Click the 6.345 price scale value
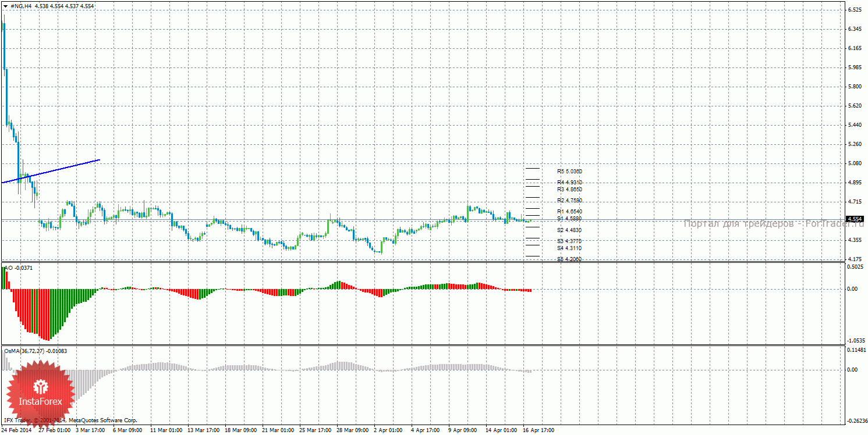Screen dimensions: 868x435 (x=855, y=29)
